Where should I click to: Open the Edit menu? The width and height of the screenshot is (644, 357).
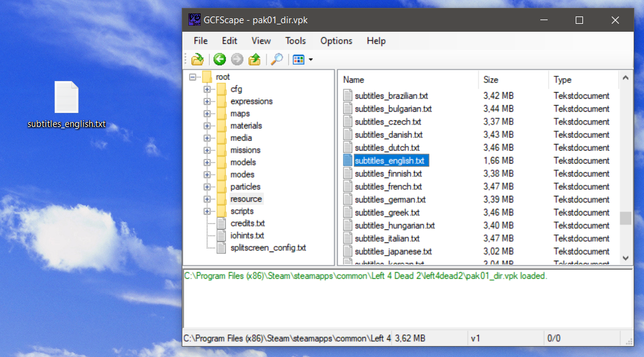click(229, 41)
